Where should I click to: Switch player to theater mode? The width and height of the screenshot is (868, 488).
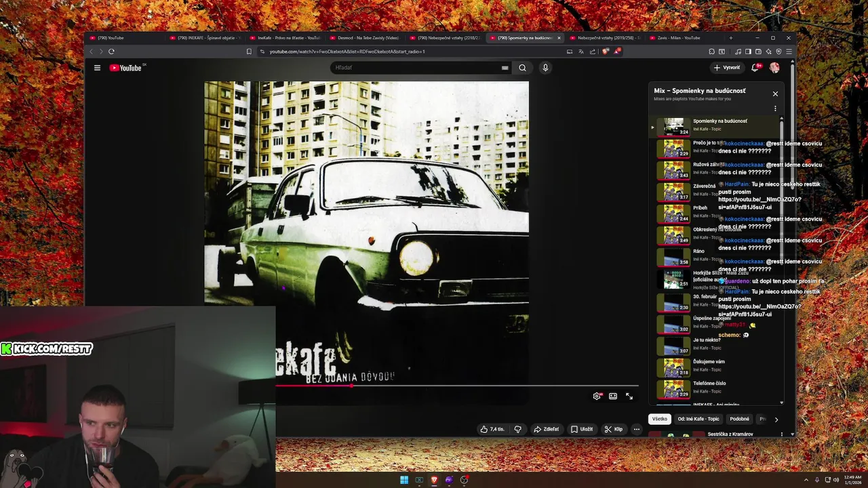[613, 396]
